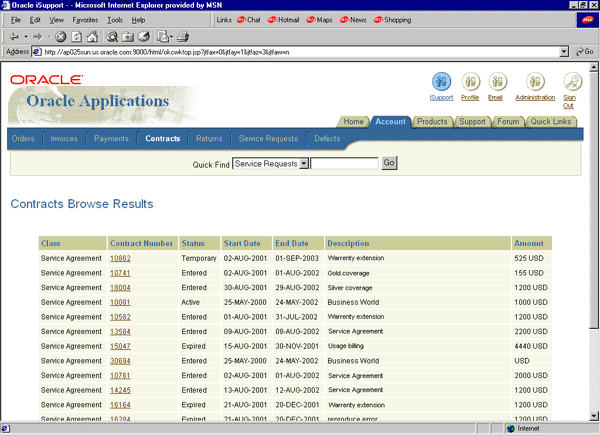Open the Shopping link in Links bar
Viewport: 600px width, 436px height.
coord(393,20)
